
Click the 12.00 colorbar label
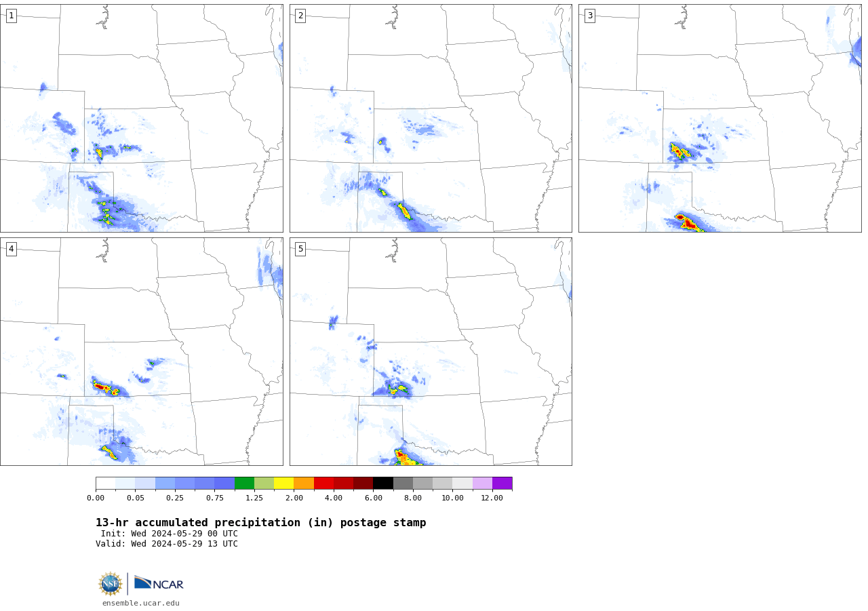coord(492,498)
